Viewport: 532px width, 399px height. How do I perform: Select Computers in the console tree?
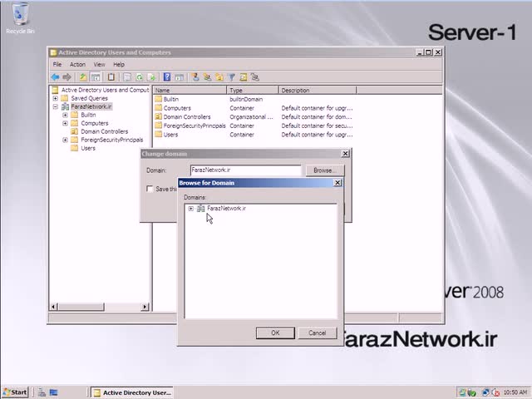(x=94, y=123)
